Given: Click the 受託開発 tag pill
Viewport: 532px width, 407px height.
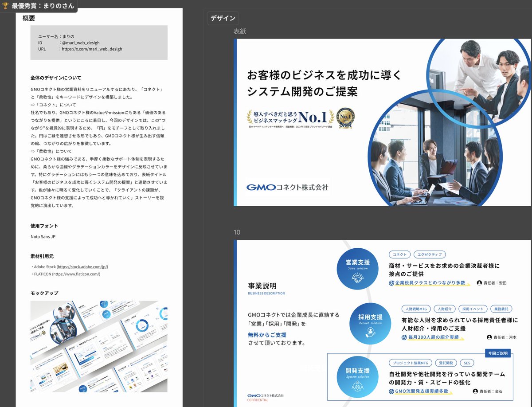Looking at the screenshot, I should coord(446,363).
